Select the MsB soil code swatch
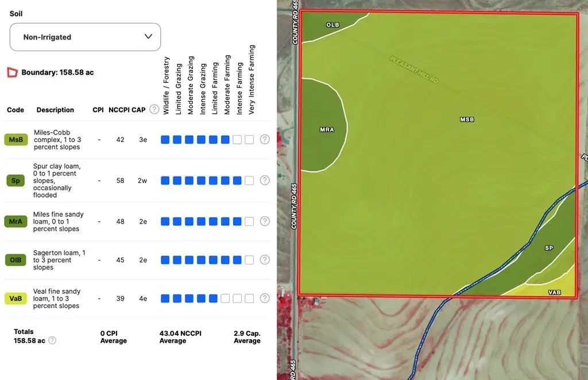588x380 pixels. click(x=16, y=140)
